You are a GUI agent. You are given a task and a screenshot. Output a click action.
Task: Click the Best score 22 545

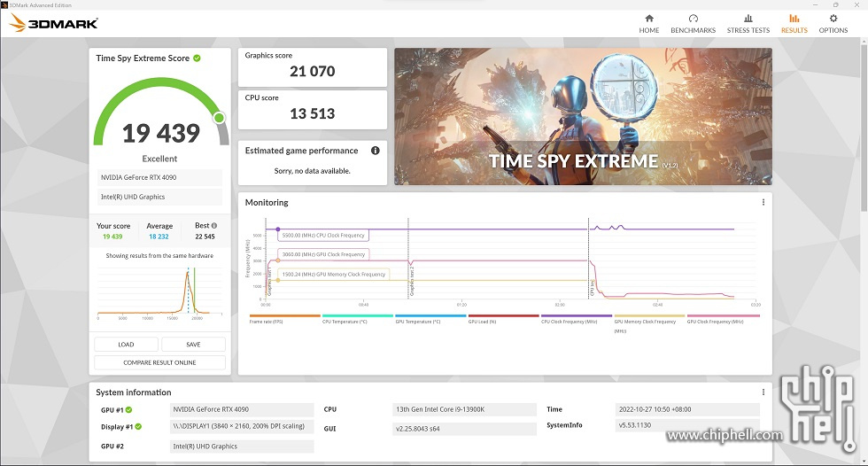coord(205,237)
